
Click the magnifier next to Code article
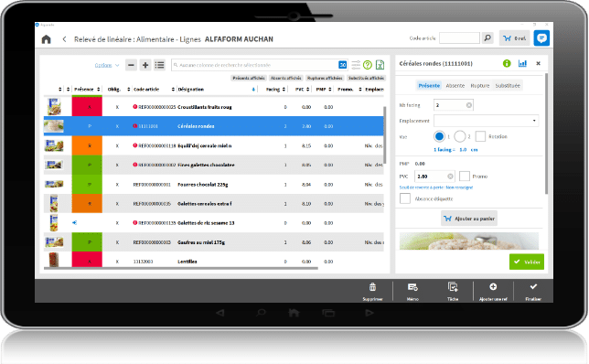point(487,37)
